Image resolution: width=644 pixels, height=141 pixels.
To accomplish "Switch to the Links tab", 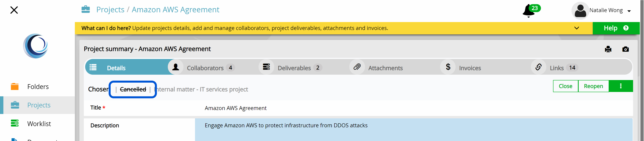I will [x=564, y=68].
